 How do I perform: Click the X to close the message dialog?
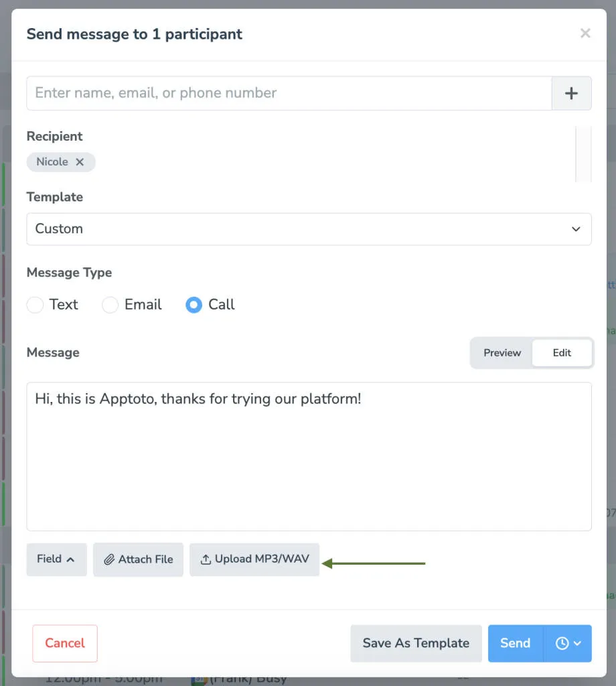pyautogui.click(x=586, y=33)
